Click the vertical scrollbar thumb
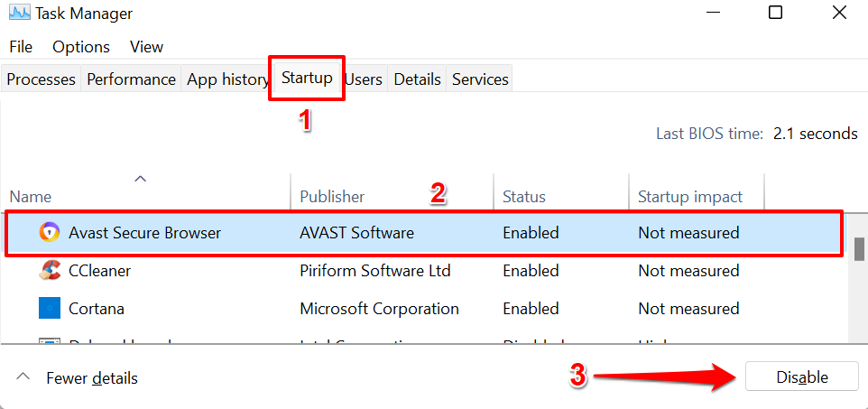The width and height of the screenshot is (868, 409). tap(859, 248)
